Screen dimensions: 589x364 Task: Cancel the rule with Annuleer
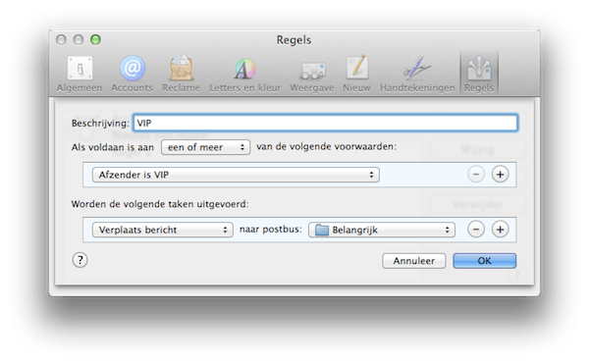(x=414, y=261)
